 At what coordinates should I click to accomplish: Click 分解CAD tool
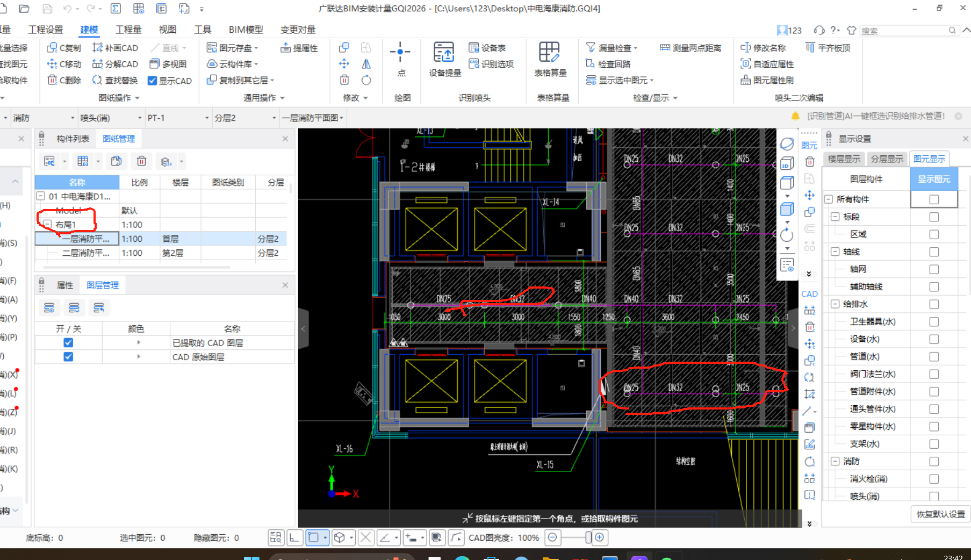(x=115, y=64)
